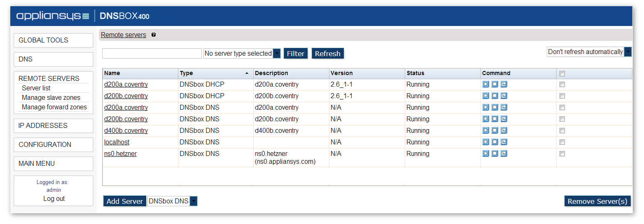The height and width of the screenshot is (224, 644).
Task: Stop the d400b.coventry server
Action: (x=495, y=130)
